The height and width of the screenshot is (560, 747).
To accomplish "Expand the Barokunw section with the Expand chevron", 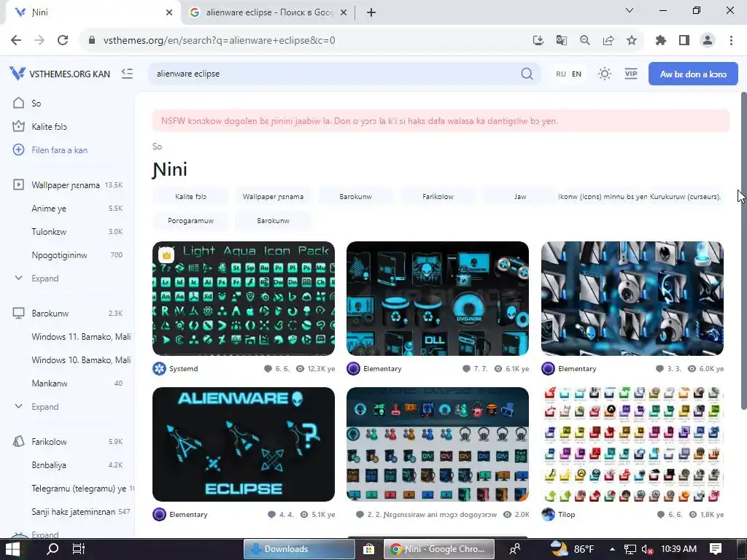I will tap(18, 406).
